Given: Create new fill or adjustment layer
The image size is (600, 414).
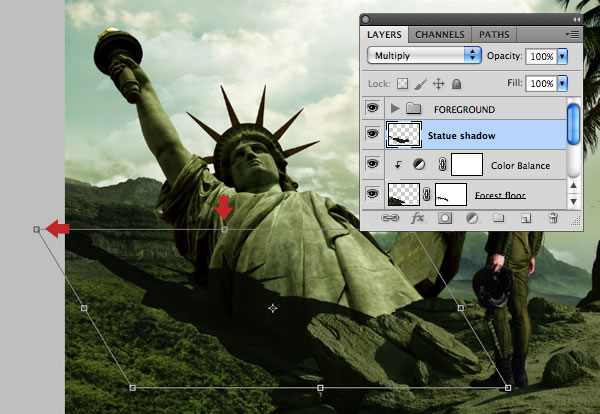Looking at the screenshot, I should tap(472, 218).
